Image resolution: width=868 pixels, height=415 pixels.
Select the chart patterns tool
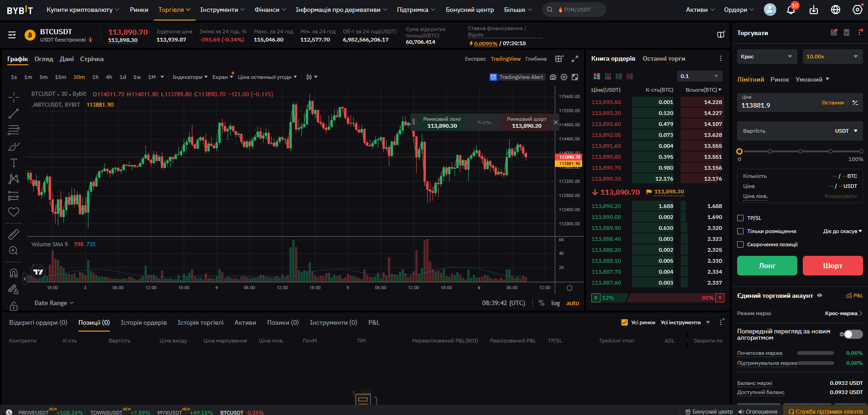pos(14,179)
